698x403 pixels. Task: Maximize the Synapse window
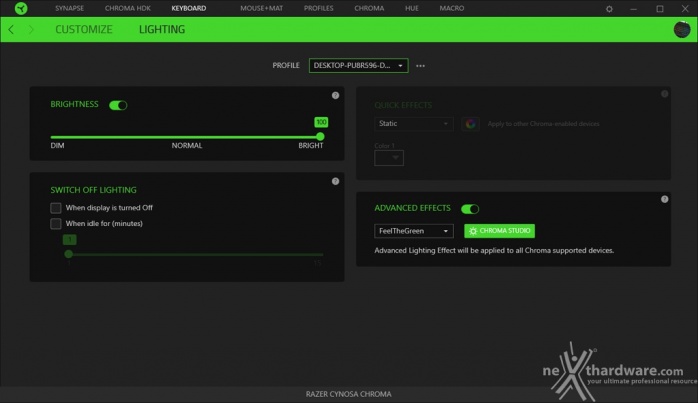[x=660, y=8]
